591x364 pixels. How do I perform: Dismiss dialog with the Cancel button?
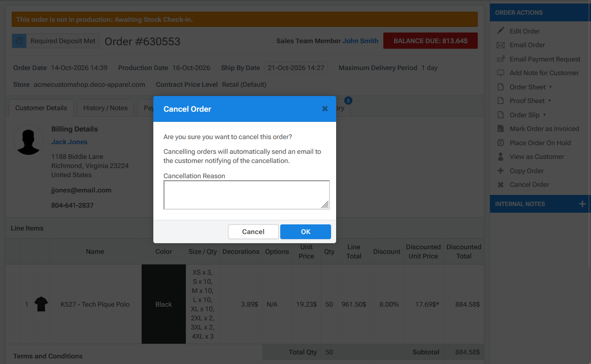coord(253,231)
